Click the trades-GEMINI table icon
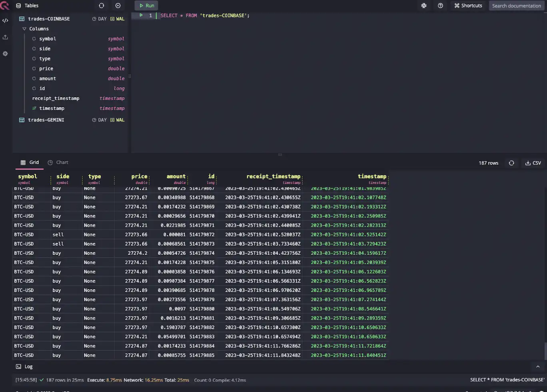The image size is (547, 392). (x=22, y=120)
